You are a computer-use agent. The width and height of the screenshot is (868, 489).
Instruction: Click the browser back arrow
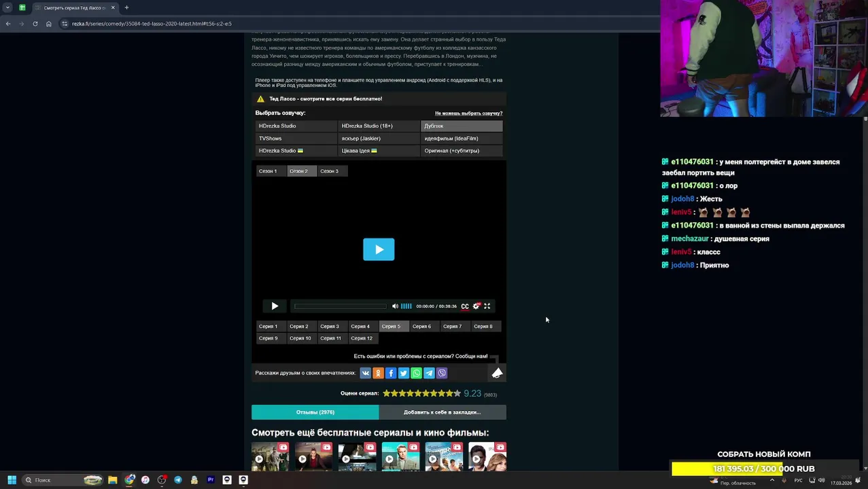8,24
